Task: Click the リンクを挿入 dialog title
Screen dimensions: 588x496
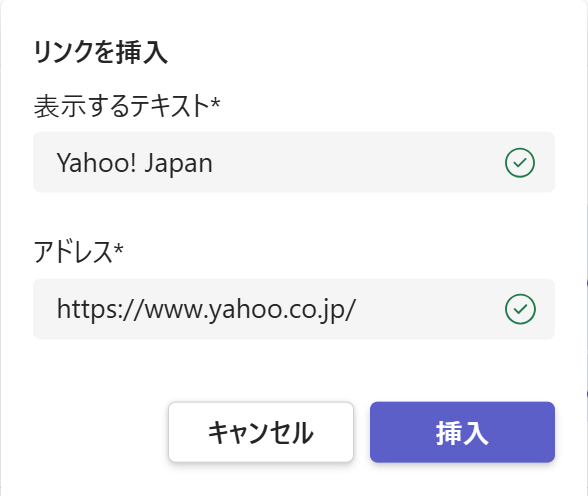Action: coord(100,52)
